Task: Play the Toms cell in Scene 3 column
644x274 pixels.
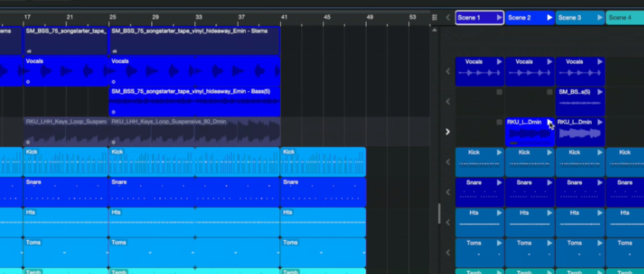Action: (x=600, y=243)
